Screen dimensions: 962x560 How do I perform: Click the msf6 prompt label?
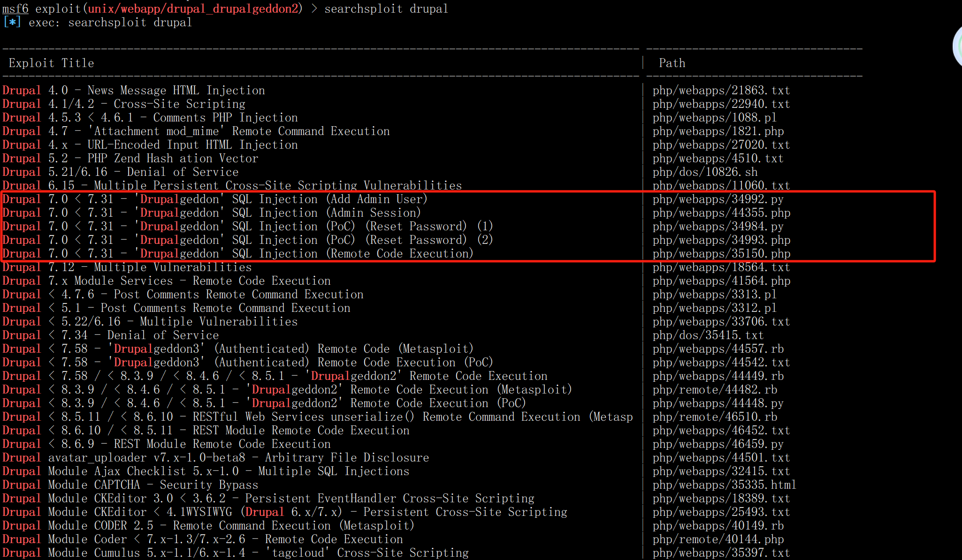(x=15, y=8)
